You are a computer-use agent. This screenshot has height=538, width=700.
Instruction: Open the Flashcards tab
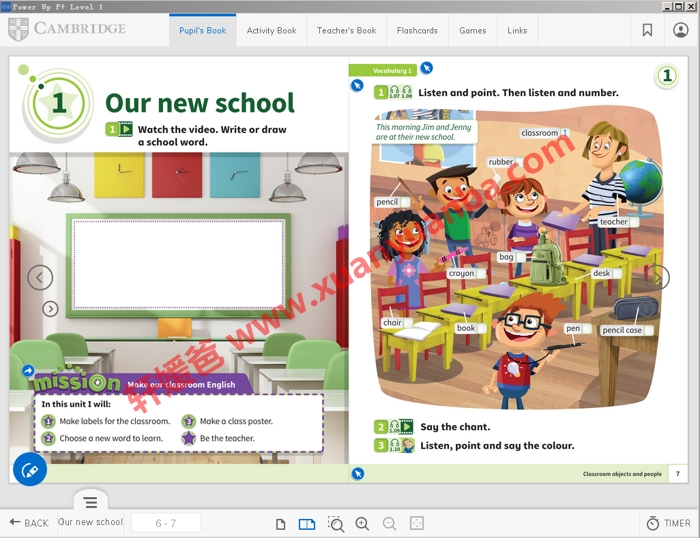(x=417, y=31)
